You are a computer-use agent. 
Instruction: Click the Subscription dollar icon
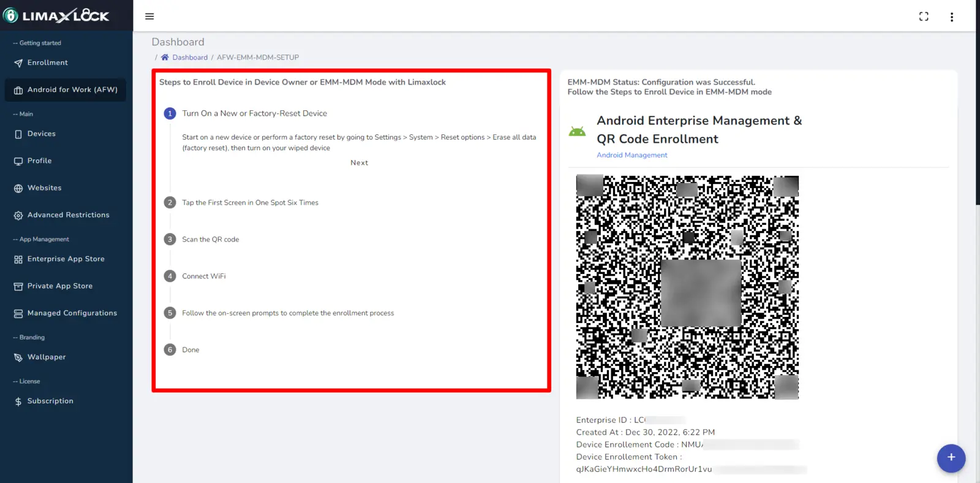pos(18,401)
